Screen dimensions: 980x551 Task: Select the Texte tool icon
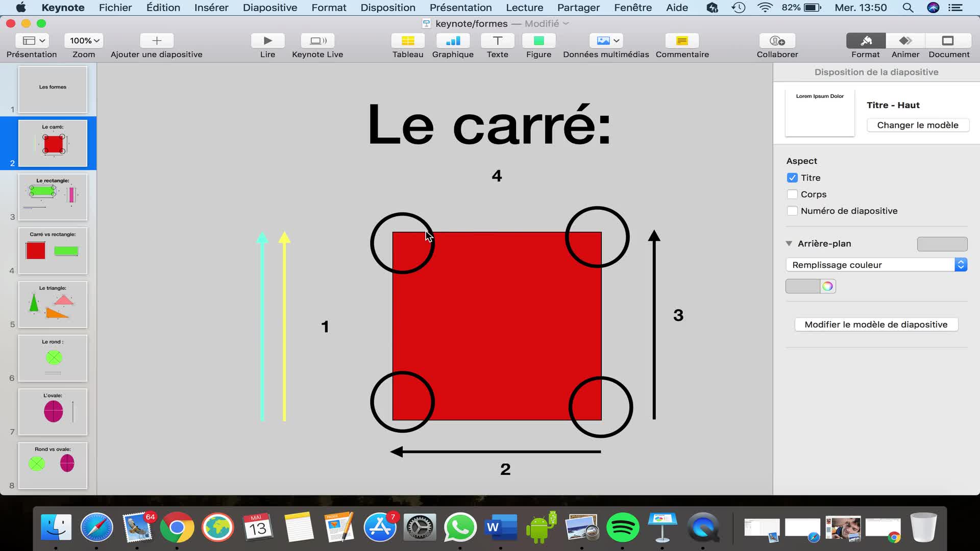pyautogui.click(x=497, y=41)
